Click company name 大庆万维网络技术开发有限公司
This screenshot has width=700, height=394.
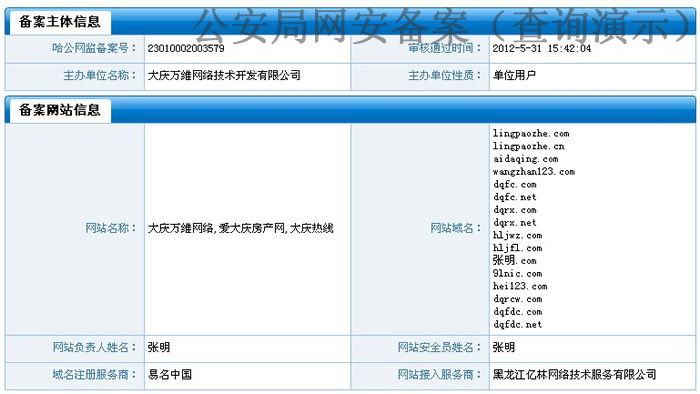(224, 75)
